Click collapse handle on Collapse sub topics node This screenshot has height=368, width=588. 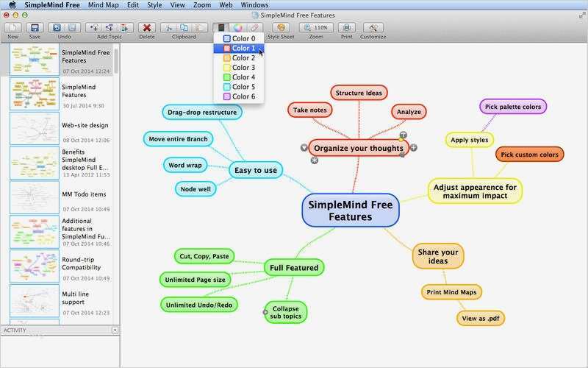(265, 312)
